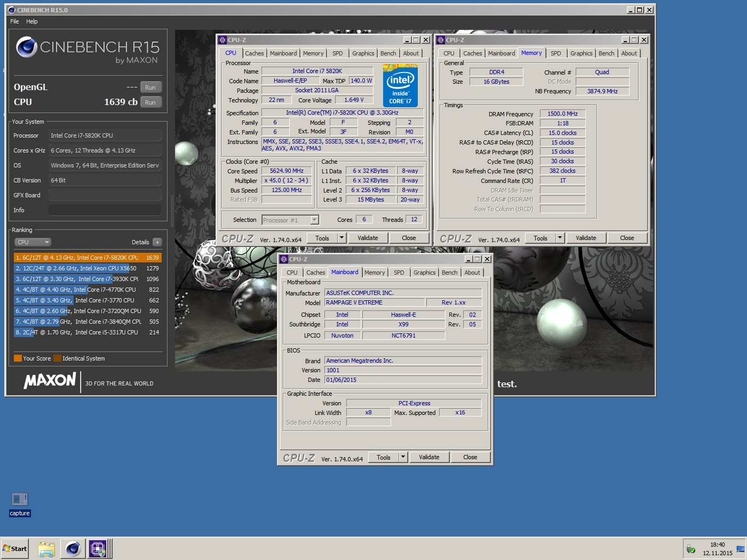Click the Your Score orange swatch
The width and height of the screenshot is (747, 560).
[18, 358]
